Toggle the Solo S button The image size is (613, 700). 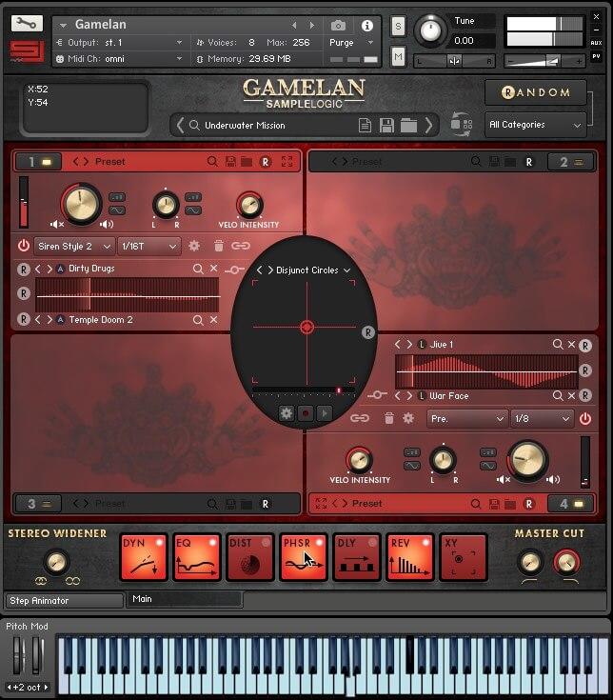(x=398, y=26)
